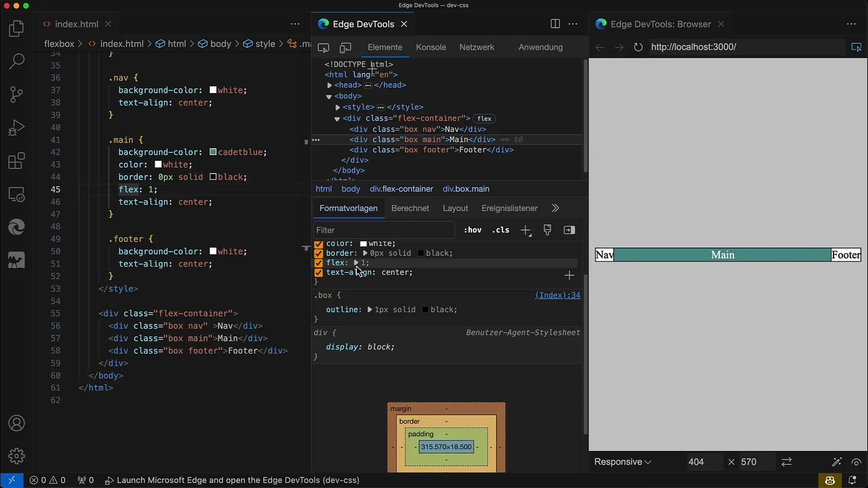
Task: Toggle the computed styles sidebar icon
Action: pyautogui.click(x=569, y=230)
